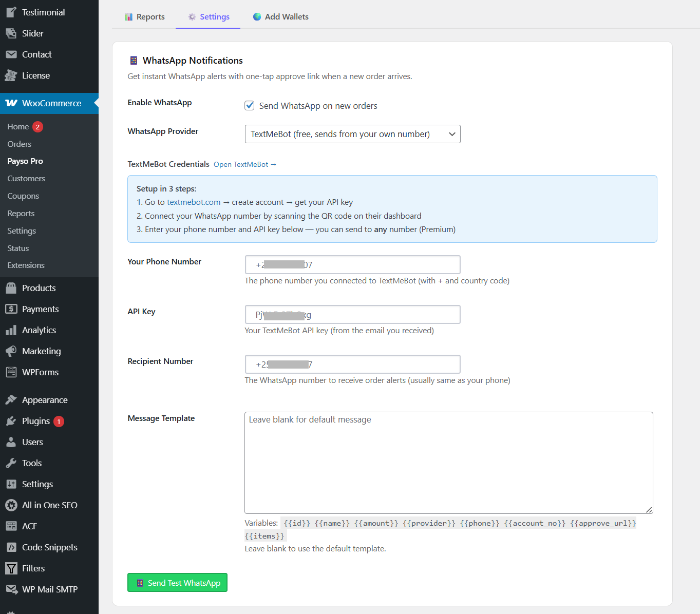Select the WooCommerce W icon
Viewport: 700px width, 614px height.
[x=10, y=103]
